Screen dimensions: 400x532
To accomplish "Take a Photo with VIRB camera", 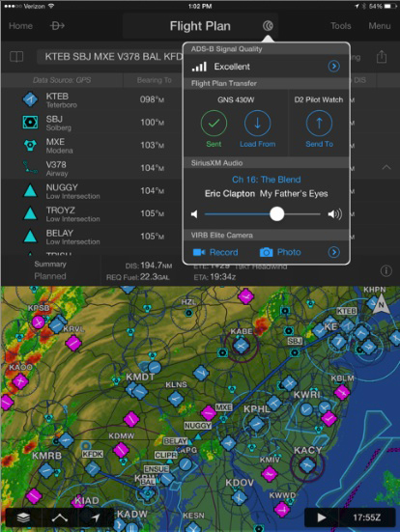I will click(x=280, y=252).
